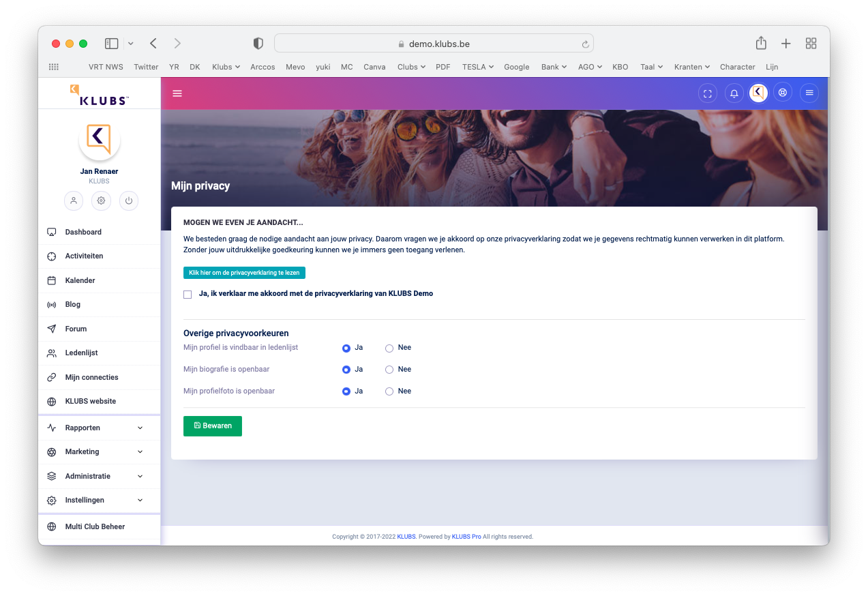The image size is (868, 596).
Task: Select Nee for profile findable in member list
Action: (x=389, y=348)
